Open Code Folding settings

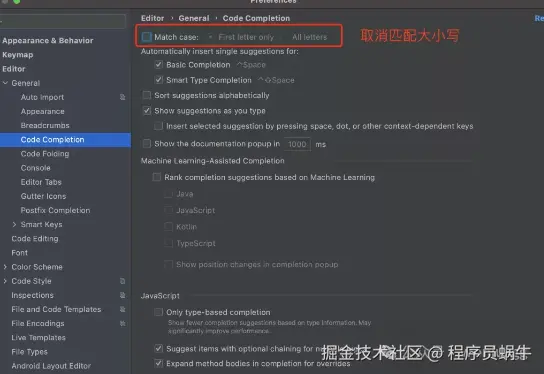pos(45,154)
